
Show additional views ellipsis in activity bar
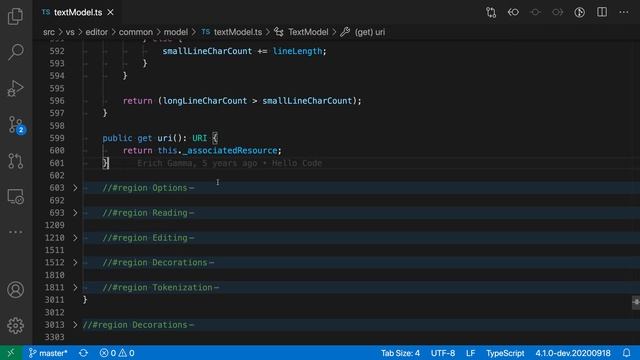click(16, 232)
